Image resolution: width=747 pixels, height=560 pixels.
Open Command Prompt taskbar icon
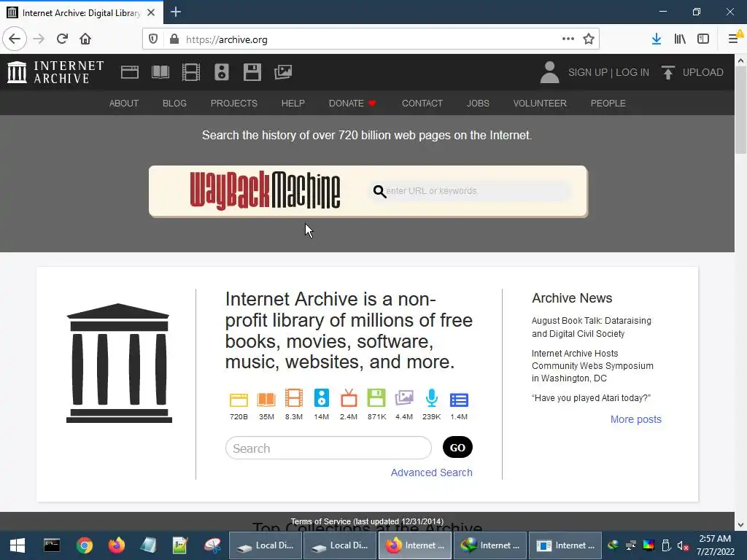coord(52,545)
